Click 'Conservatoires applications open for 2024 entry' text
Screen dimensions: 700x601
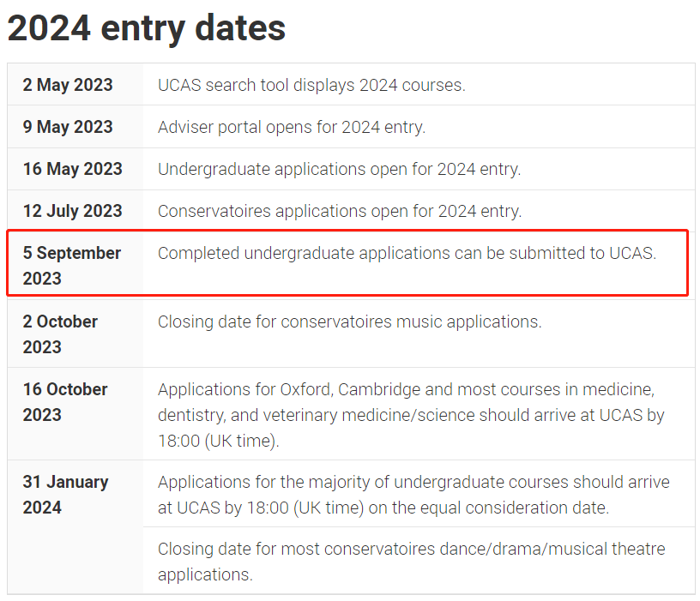(340, 211)
